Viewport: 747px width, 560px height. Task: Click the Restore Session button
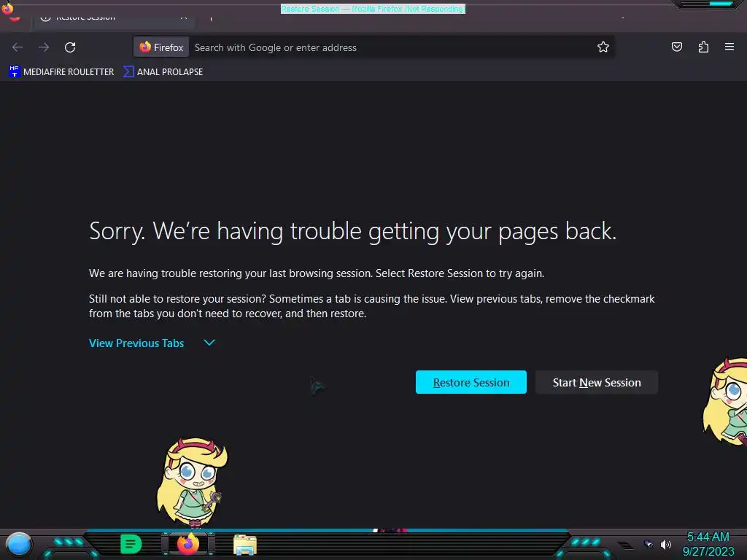click(x=471, y=382)
